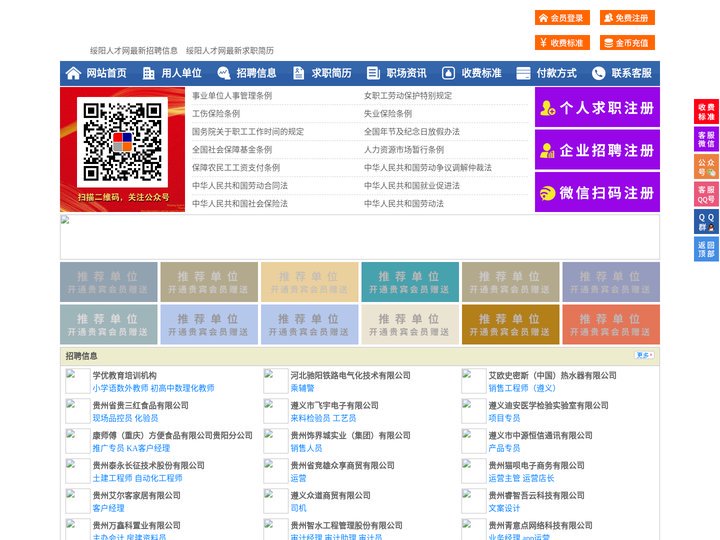Click the card icon beside 付款方式
720x540 pixels.
tap(523, 73)
